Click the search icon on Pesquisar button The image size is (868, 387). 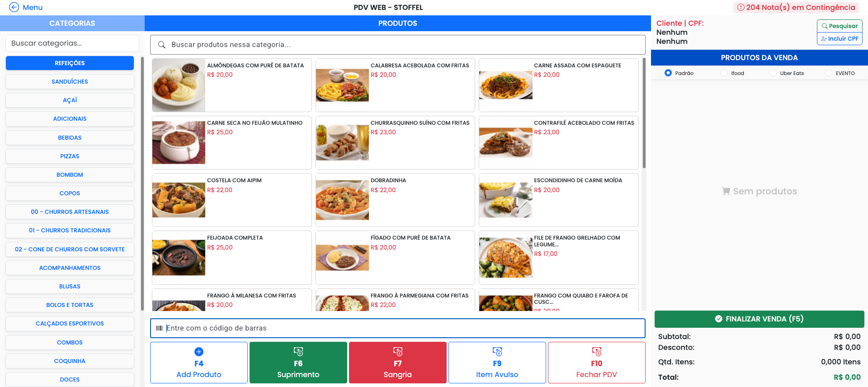pyautogui.click(x=825, y=26)
